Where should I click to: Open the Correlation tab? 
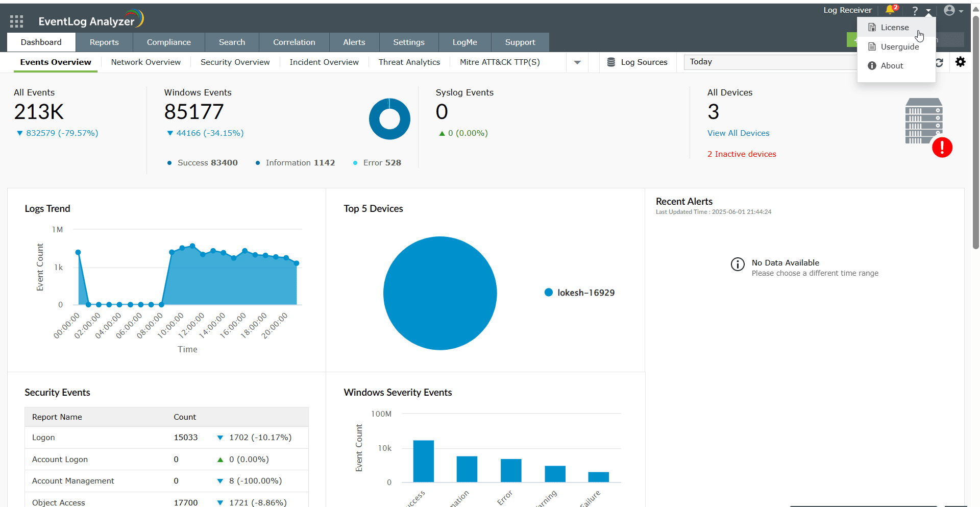coord(294,42)
